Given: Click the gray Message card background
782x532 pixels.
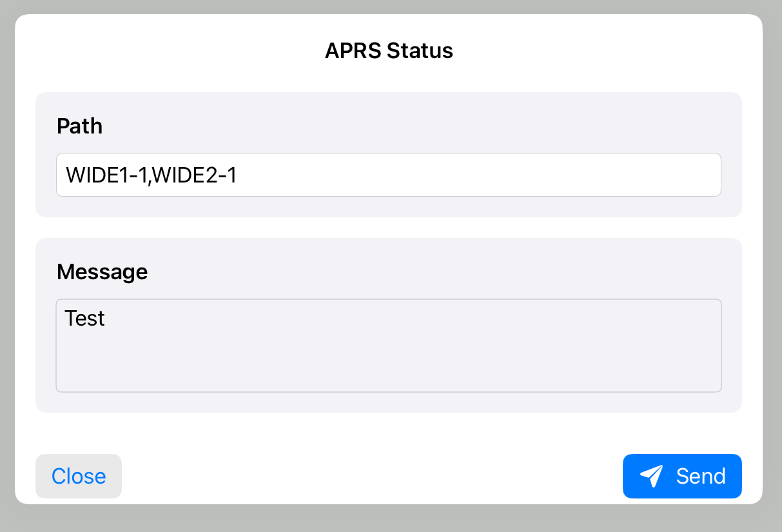Looking at the screenshot, I should click(x=451, y=270).
